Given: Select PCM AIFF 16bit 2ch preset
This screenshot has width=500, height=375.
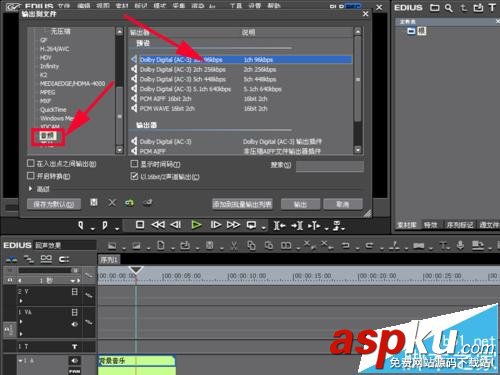Looking at the screenshot, I should point(241,99).
